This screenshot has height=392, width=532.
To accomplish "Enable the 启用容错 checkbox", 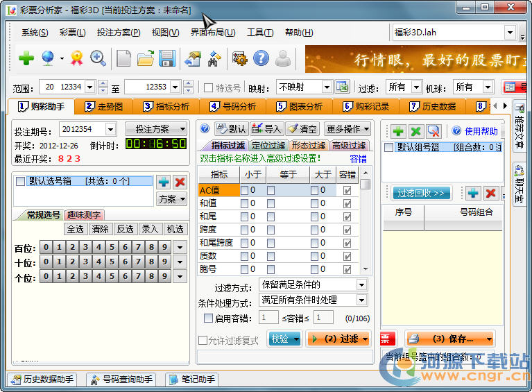I will click(x=209, y=318).
